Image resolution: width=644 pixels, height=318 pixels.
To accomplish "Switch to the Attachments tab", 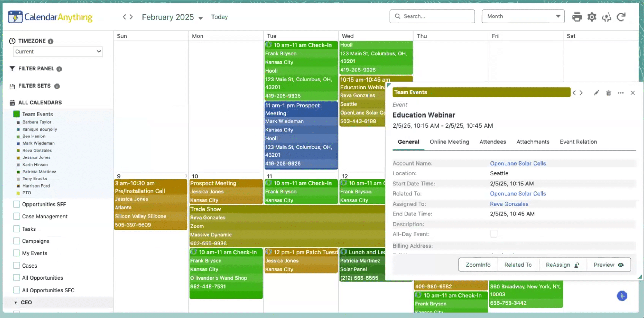I will pos(533,142).
